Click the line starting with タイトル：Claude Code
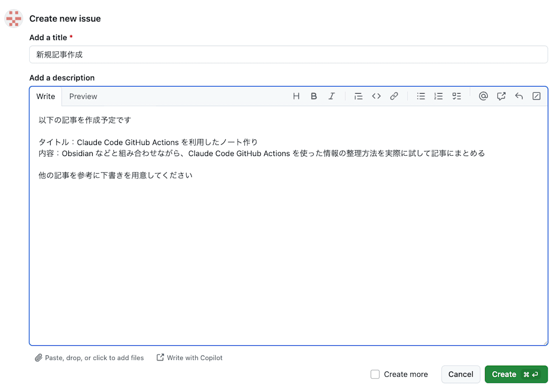 pyautogui.click(x=148, y=142)
